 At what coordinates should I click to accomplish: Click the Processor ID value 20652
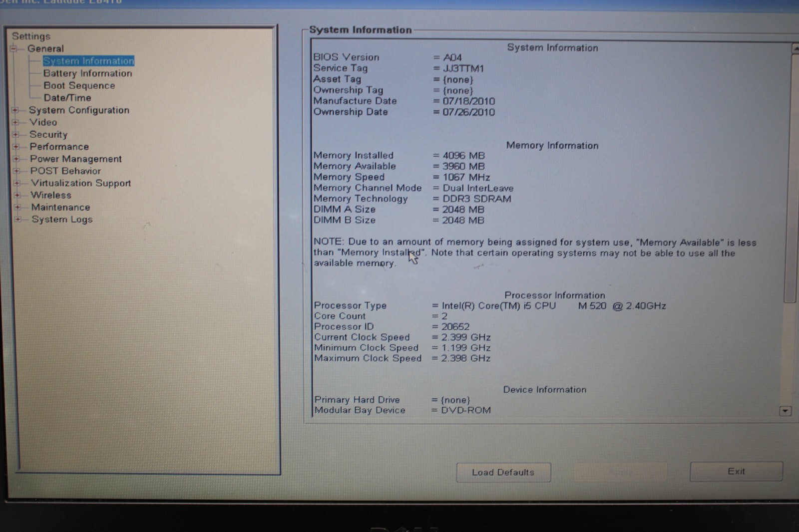(x=455, y=327)
